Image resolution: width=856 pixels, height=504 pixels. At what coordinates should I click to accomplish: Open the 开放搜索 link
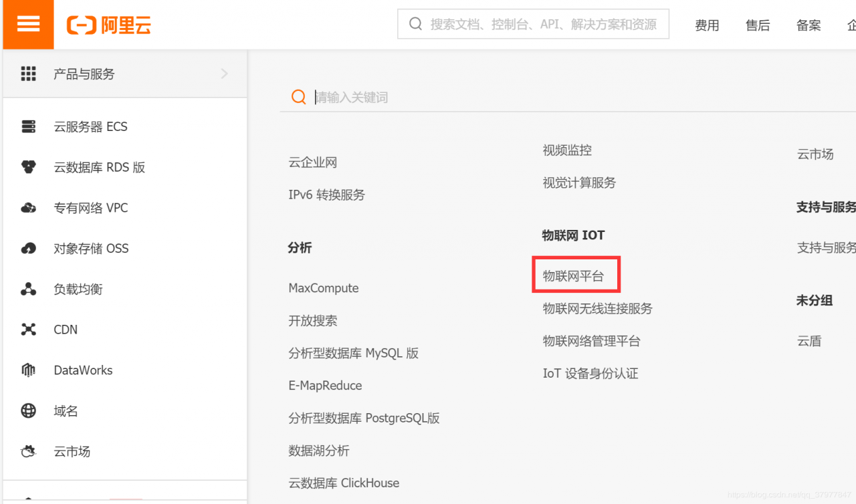point(313,321)
